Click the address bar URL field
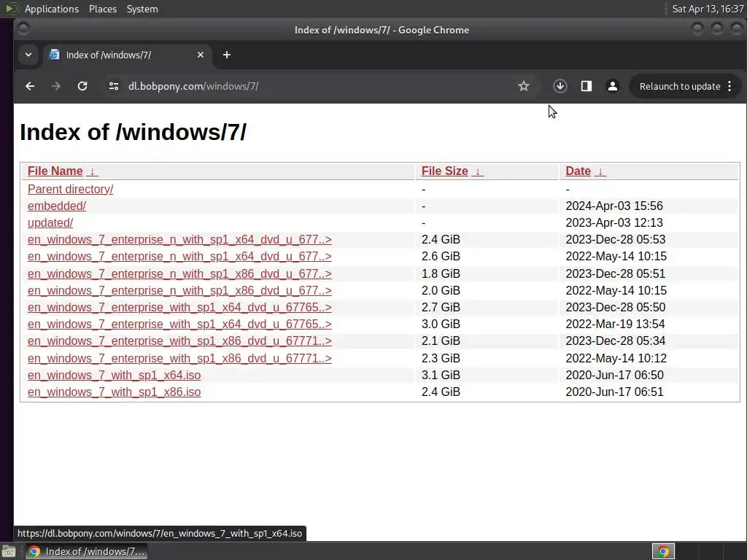 coord(314,86)
